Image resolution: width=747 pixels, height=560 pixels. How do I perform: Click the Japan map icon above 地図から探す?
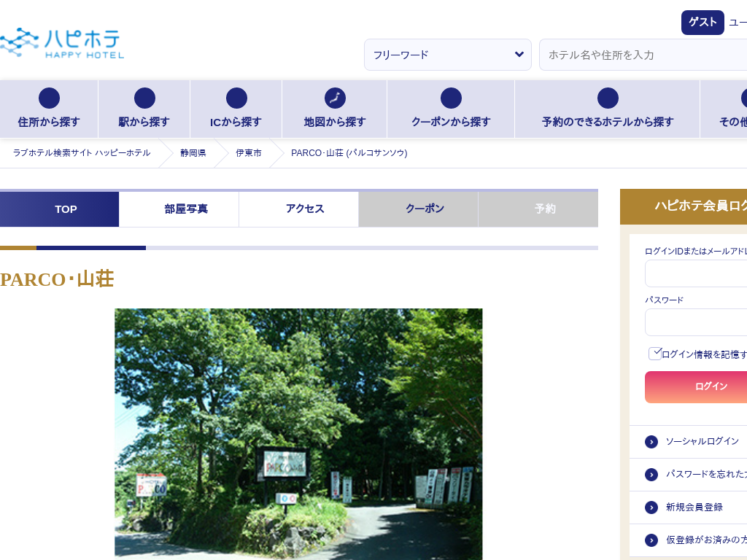tap(335, 98)
